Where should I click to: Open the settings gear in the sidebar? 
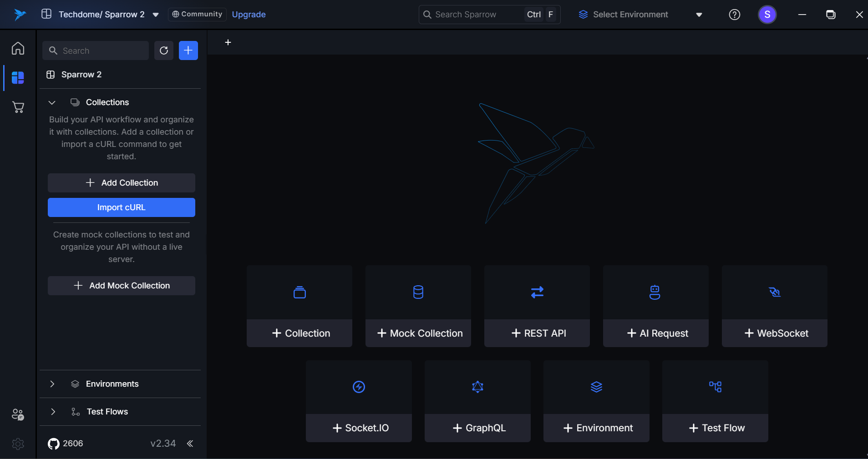tap(18, 444)
